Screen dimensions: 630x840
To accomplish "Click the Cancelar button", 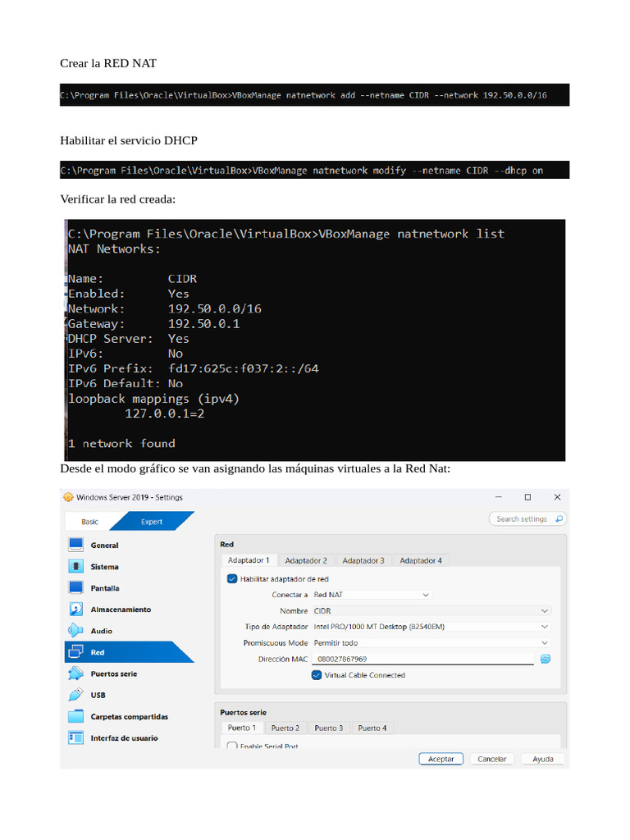I will 492,759.
